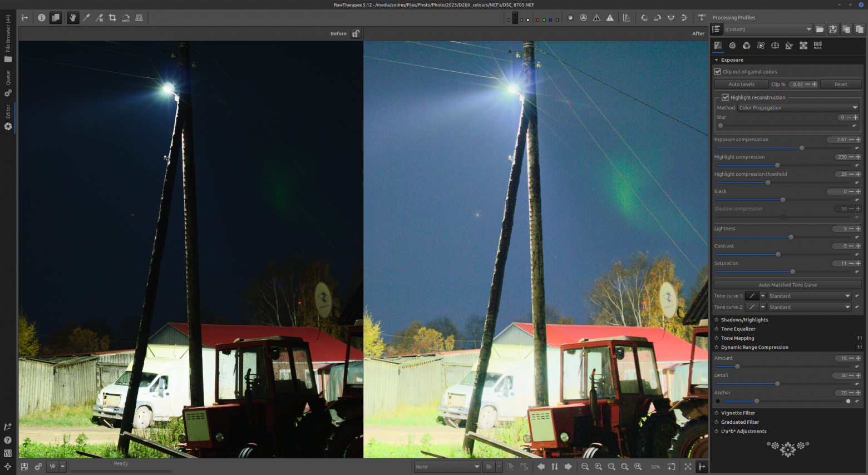Open the Transform tools tab icon
This screenshot has height=475, width=868.
pos(789,46)
